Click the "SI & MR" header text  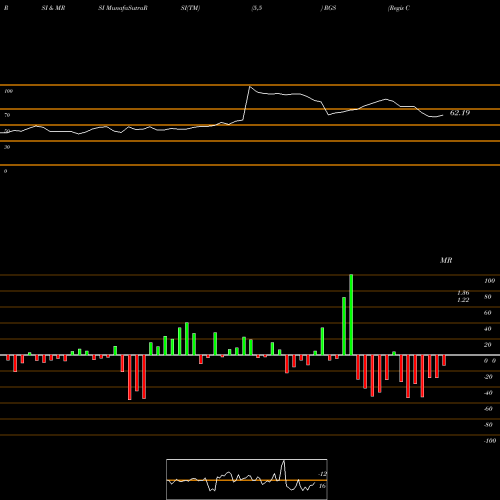(x=53, y=8)
